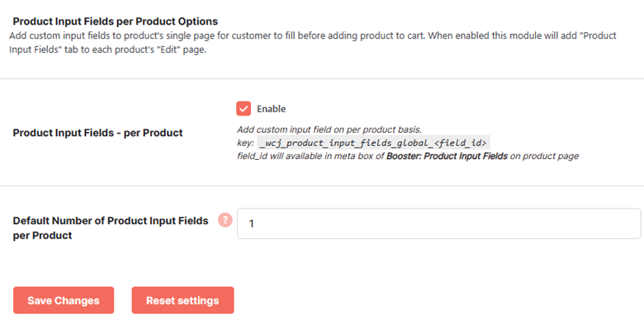
Task: Click the Product Input Fields - per Product label
Action: click(97, 133)
